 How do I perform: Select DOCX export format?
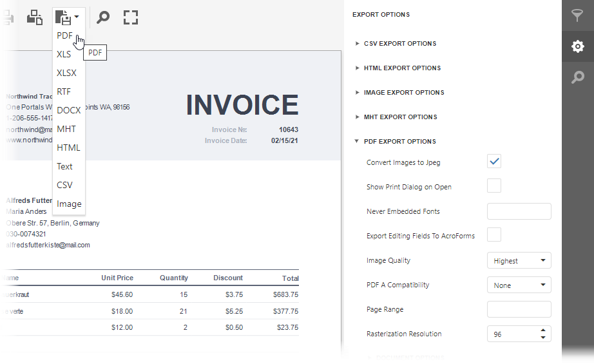coord(68,110)
